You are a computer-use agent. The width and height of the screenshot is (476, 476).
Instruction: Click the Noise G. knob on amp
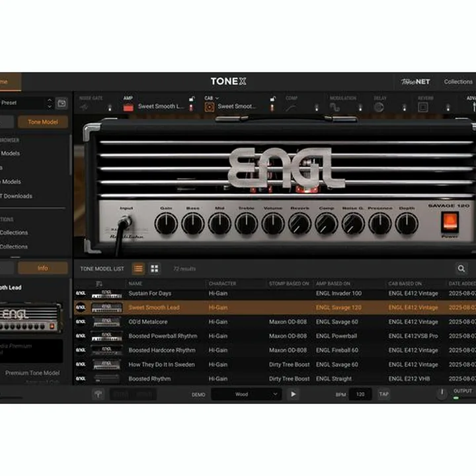(353, 223)
